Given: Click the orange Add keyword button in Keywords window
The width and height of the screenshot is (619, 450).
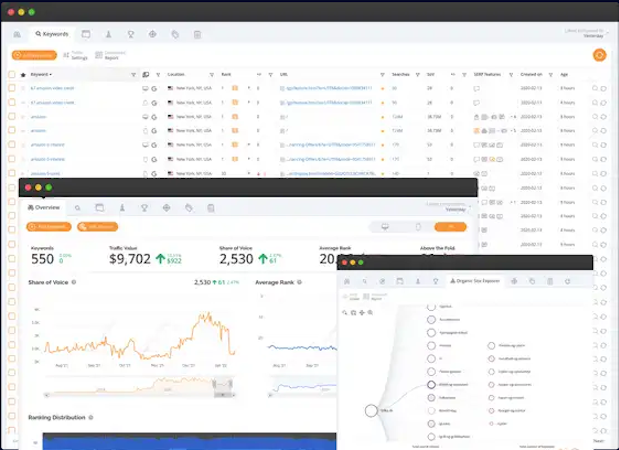Looking at the screenshot, I should tap(34, 55).
